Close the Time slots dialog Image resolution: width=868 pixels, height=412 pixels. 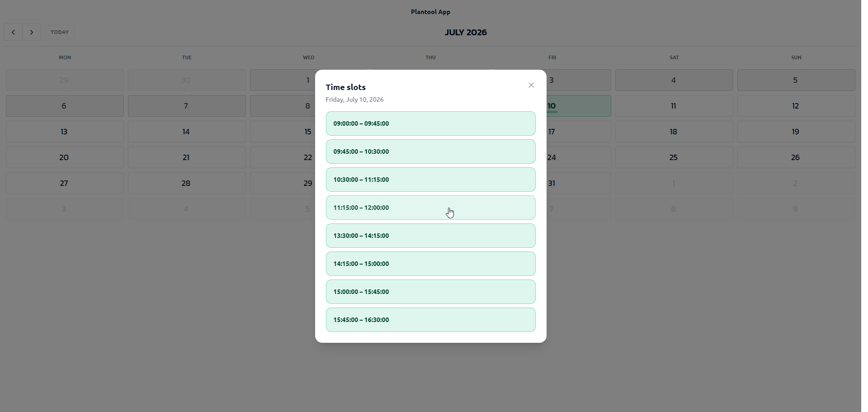pos(531,85)
